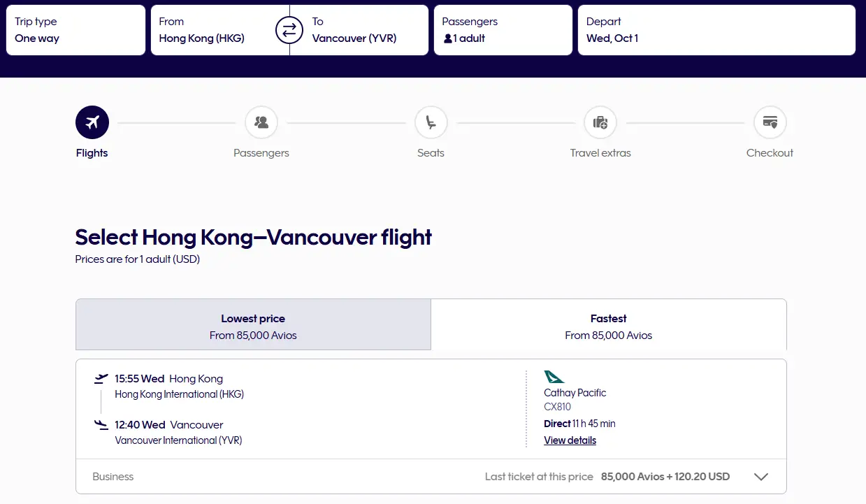This screenshot has width=866, height=504.
Task: Click the passenger person icon beside 1 adult
Action: coord(448,38)
